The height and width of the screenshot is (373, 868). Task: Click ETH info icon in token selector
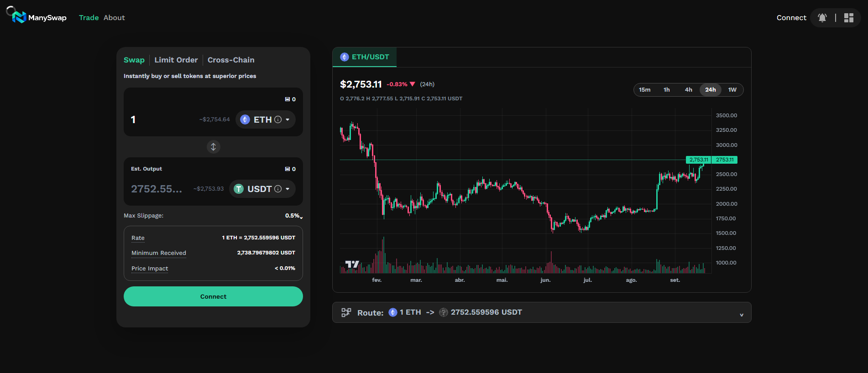click(278, 119)
